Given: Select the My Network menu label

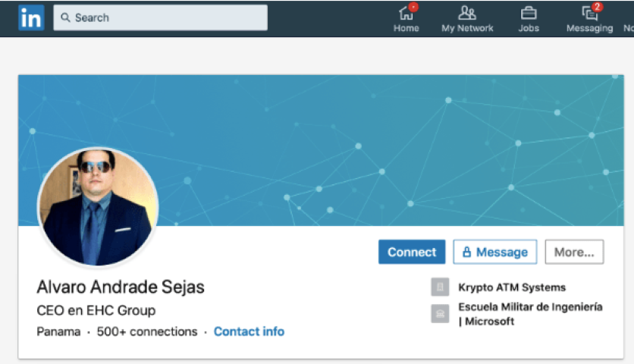Looking at the screenshot, I should 467,28.
